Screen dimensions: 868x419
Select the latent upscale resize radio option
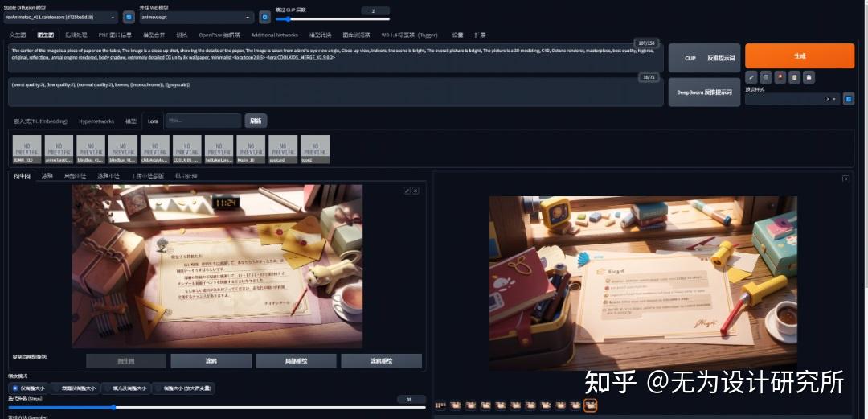coord(184,388)
